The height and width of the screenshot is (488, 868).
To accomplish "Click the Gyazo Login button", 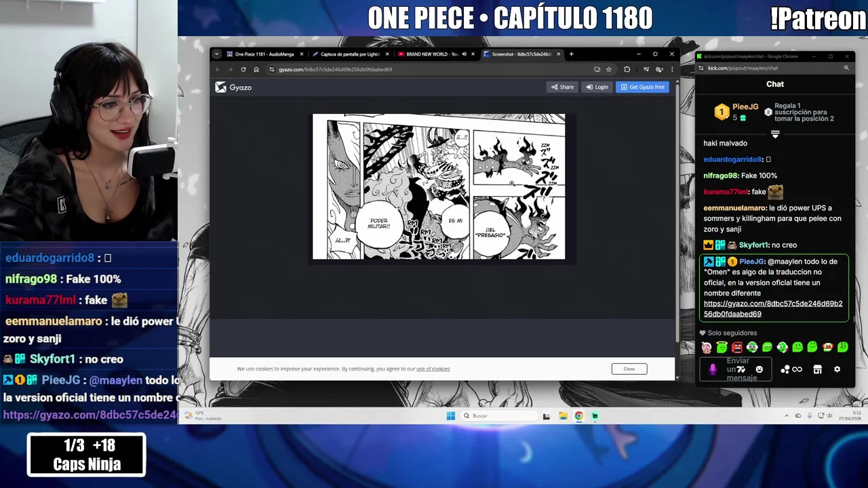I will point(597,87).
